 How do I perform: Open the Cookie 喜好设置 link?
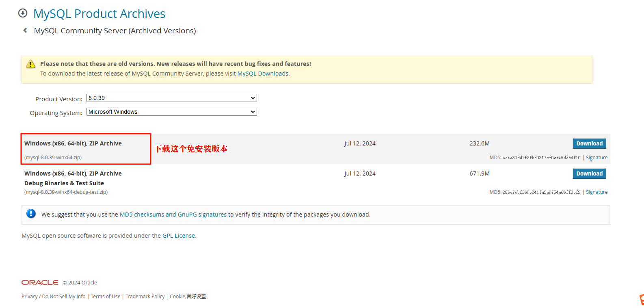pos(188,297)
